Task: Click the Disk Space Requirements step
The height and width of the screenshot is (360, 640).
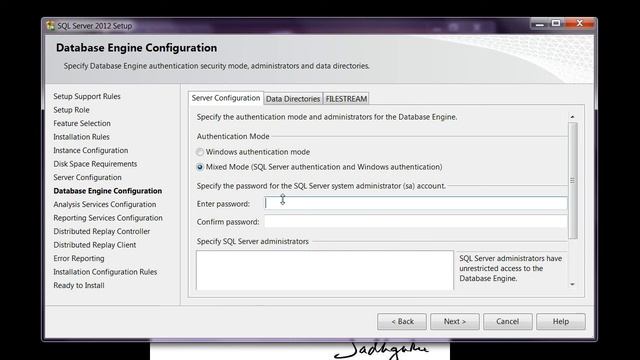Action: point(95,164)
